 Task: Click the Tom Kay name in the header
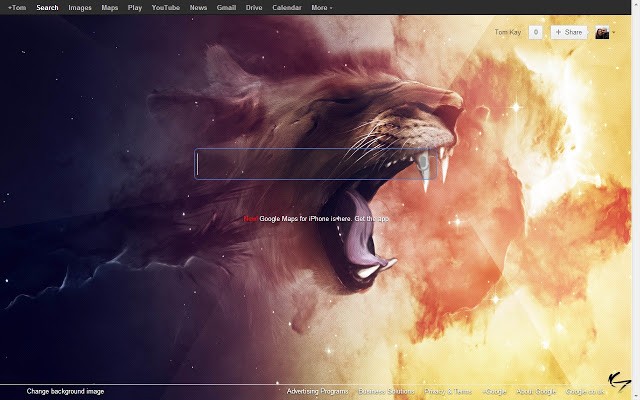(x=508, y=32)
